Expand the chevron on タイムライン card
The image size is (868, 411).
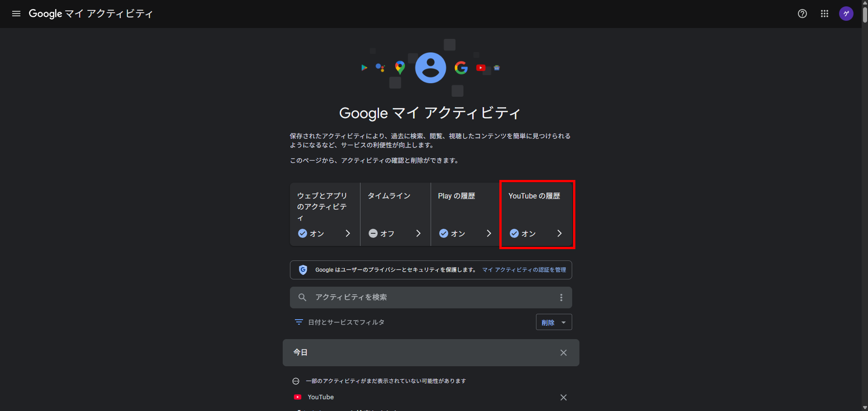tap(418, 233)
